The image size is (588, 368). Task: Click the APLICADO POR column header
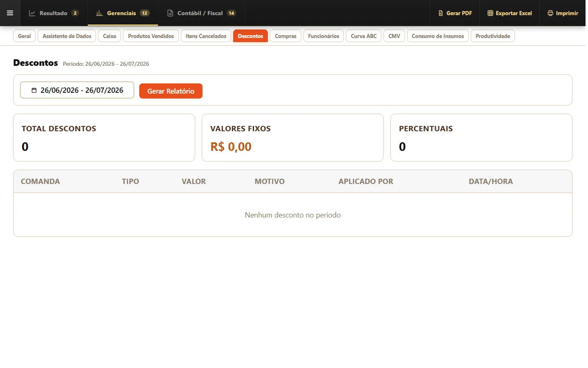366,182
